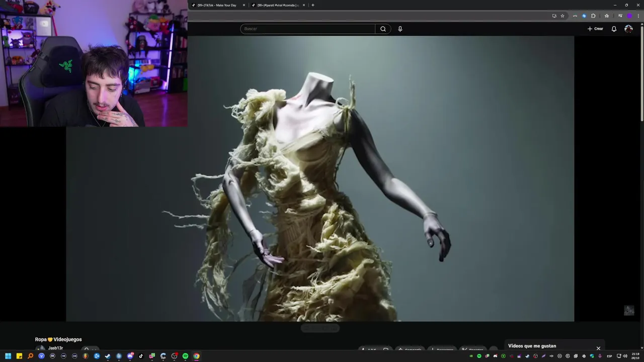Viewport: 644px width, 362px height.
Task: Focus the Buscar search field
Action: point(307,29)
